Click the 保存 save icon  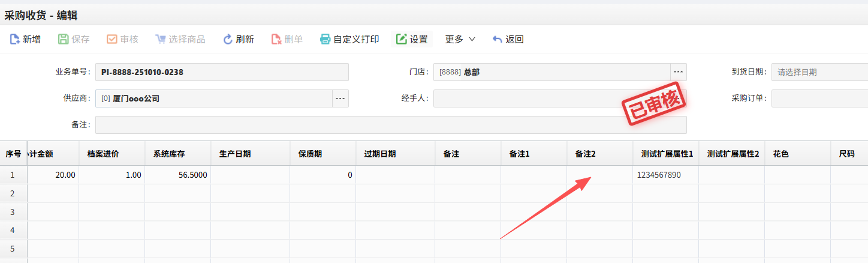click(x=64, y=40)
